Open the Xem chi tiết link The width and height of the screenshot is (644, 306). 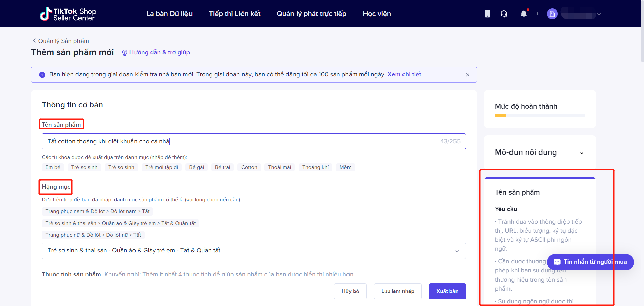pyautogui.click(x=404, y=74)
